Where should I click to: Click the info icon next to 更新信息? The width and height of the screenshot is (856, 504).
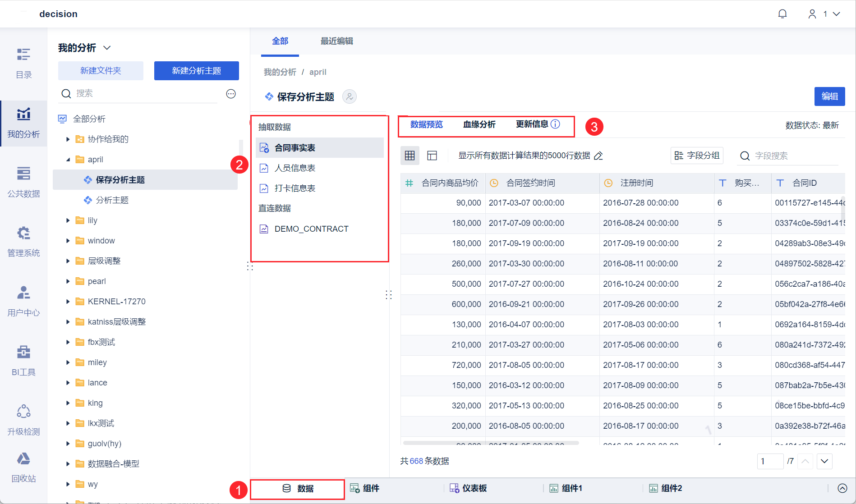pyautogui.click(x=556, y=124)
